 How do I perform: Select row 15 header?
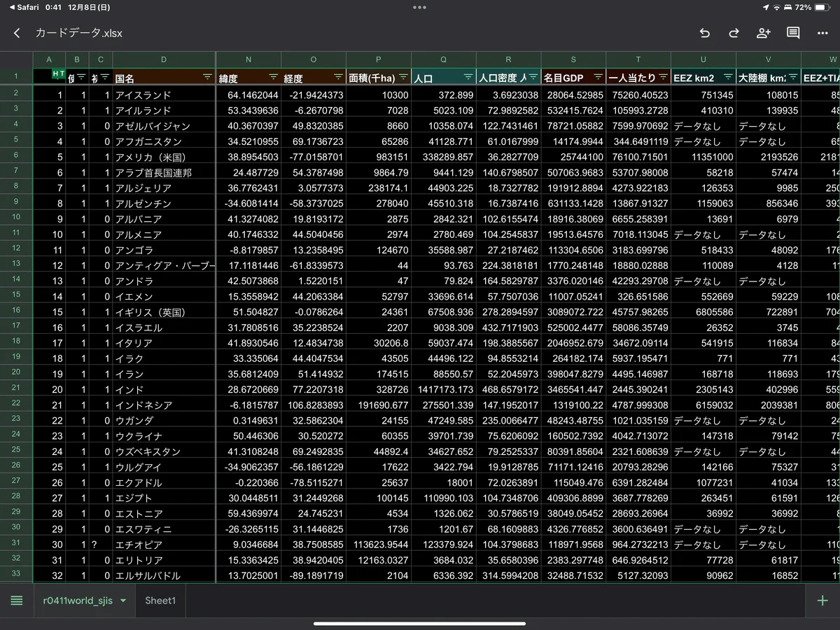coord(15,295)
